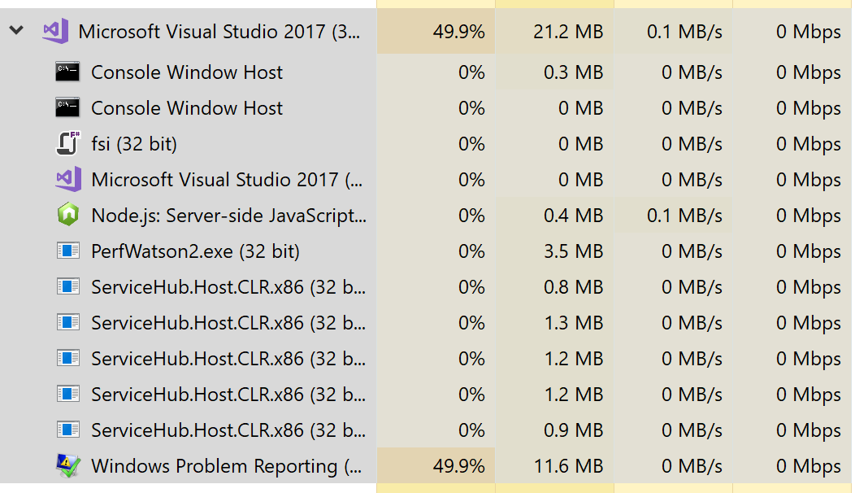
Task: Select the Windows Problem Reporting process
Action: tap(203, 465)
